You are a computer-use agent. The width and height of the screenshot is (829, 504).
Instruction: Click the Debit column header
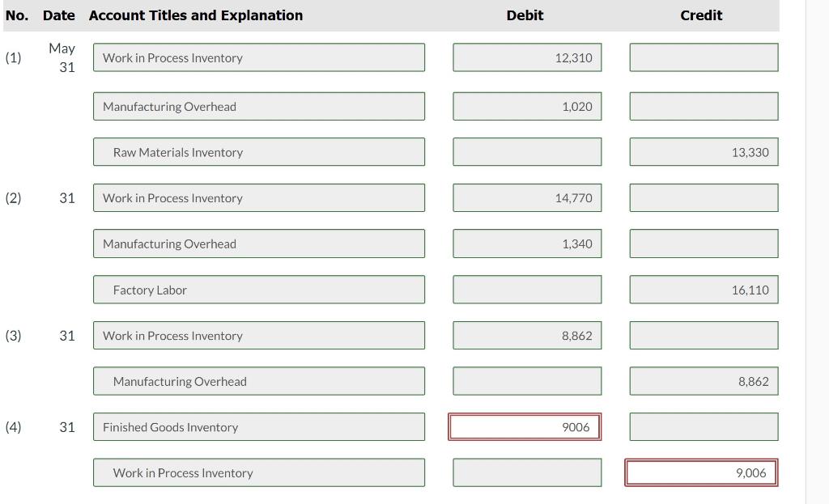525,15
